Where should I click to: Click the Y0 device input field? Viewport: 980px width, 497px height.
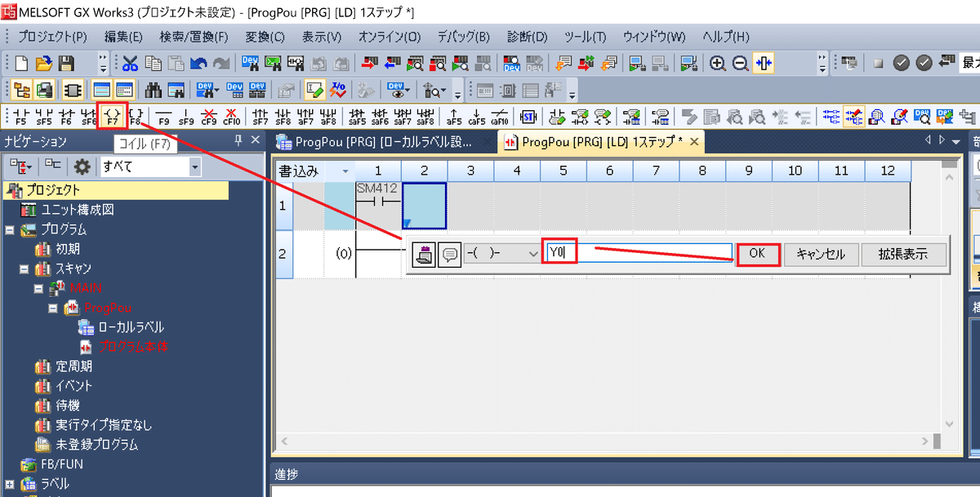point(639,254)
